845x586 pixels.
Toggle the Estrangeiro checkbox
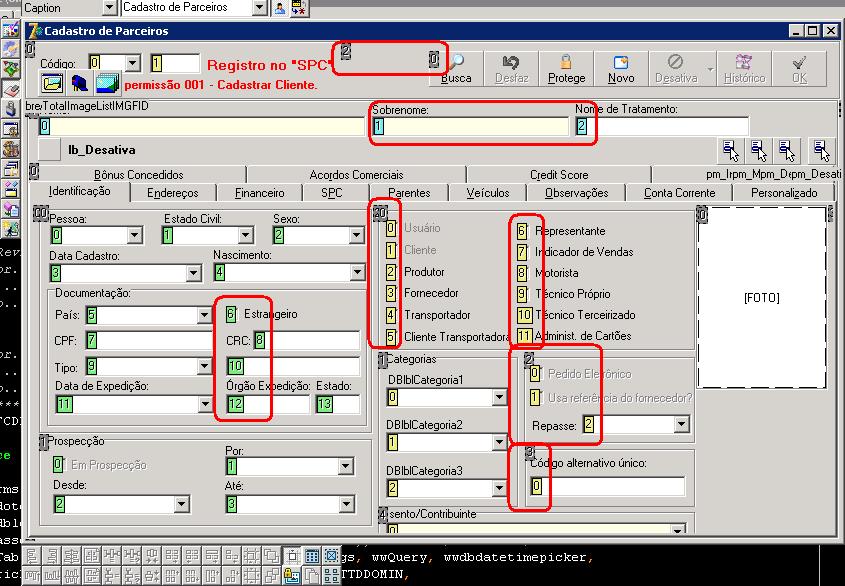[231, 314]
